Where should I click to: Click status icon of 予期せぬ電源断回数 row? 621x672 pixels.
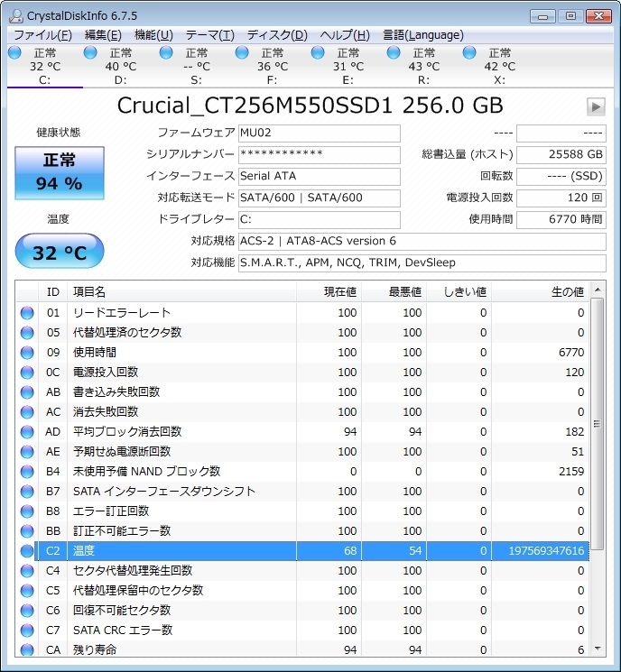(27, 452)
